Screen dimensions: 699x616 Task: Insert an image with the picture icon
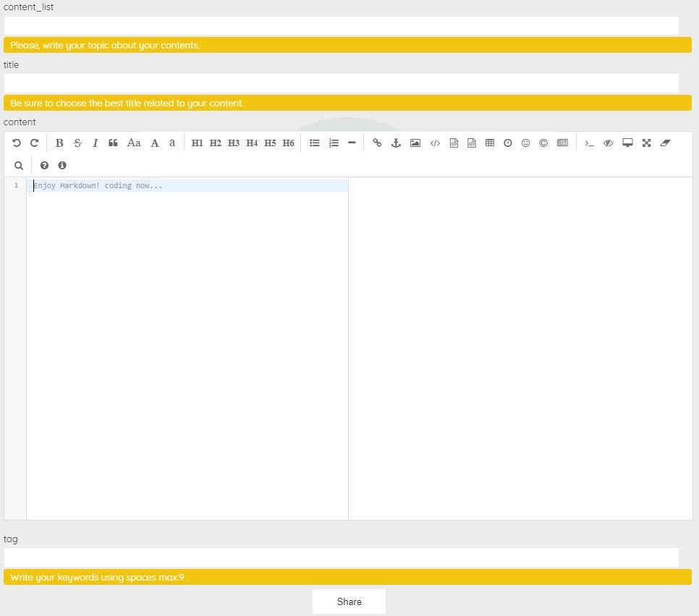click(x=415, y=143)
